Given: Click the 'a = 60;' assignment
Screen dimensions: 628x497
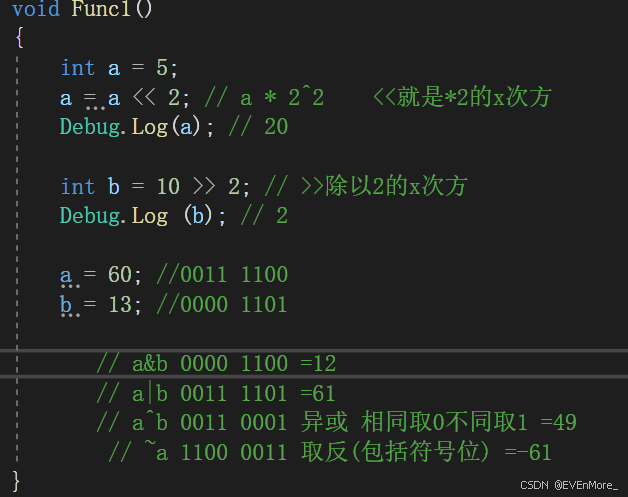Looking at the screenshot, I should click(x=101, y=275).
